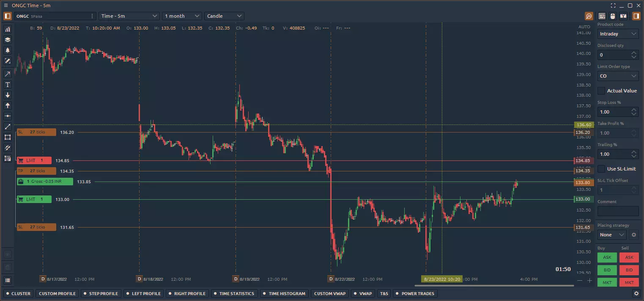
Task: Type a note in the Comment field
Action: pyautogui.click(x=618, y=211)
